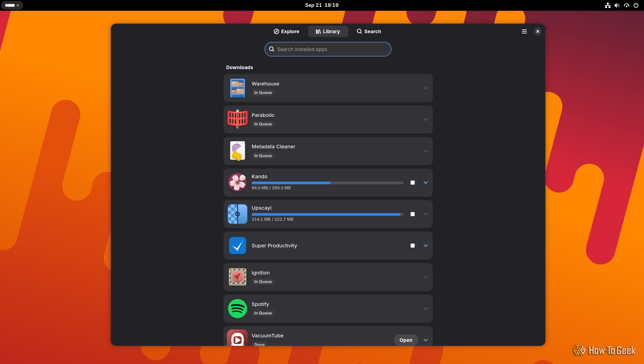The image size is (644, 364).
Task: Open the system volume indicator
Action: tap(617, 5)
